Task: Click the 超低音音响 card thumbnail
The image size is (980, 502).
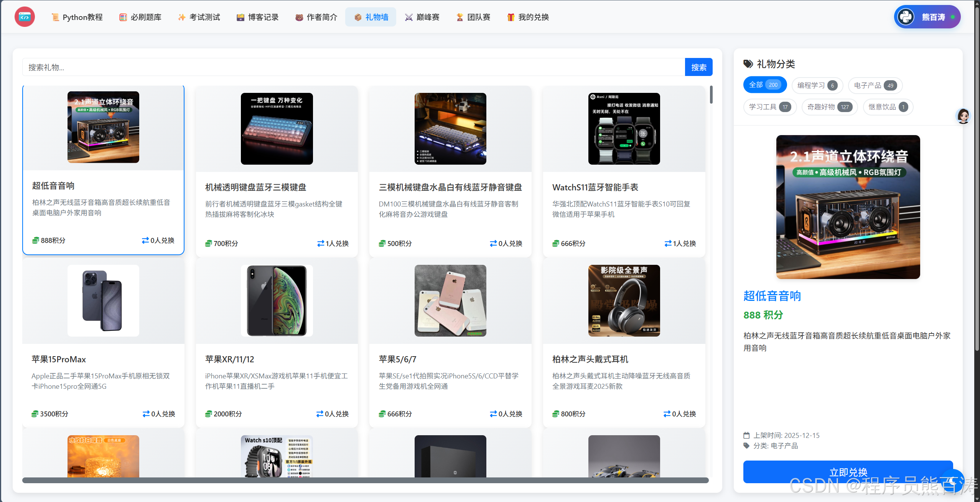Action: pyautogui.click(x=103, y=127)
